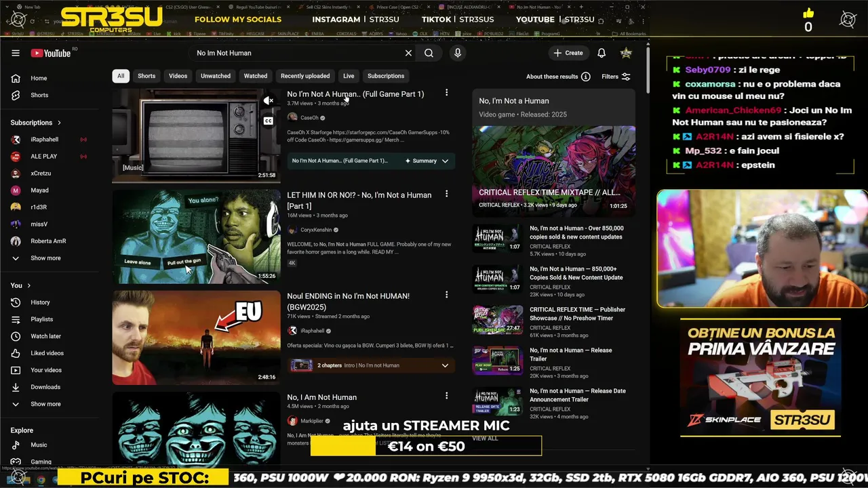Run search with the magnifier button
This screenshot has width=868, height=488.
tap(429, 53)
